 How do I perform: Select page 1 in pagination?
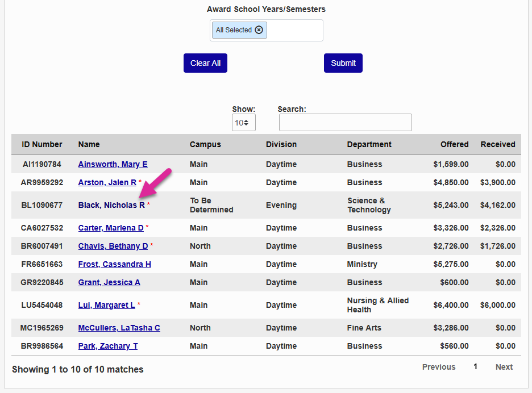point(475,366)
